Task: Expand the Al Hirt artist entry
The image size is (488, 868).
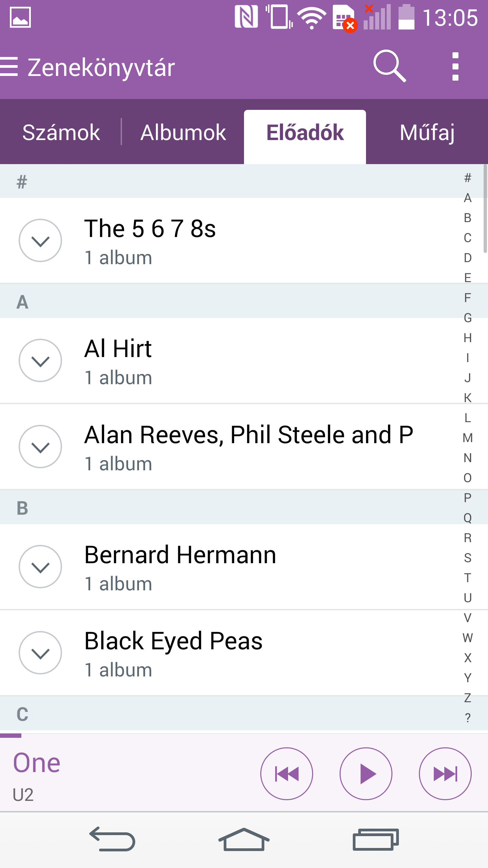Action: [x=40, y=360]
